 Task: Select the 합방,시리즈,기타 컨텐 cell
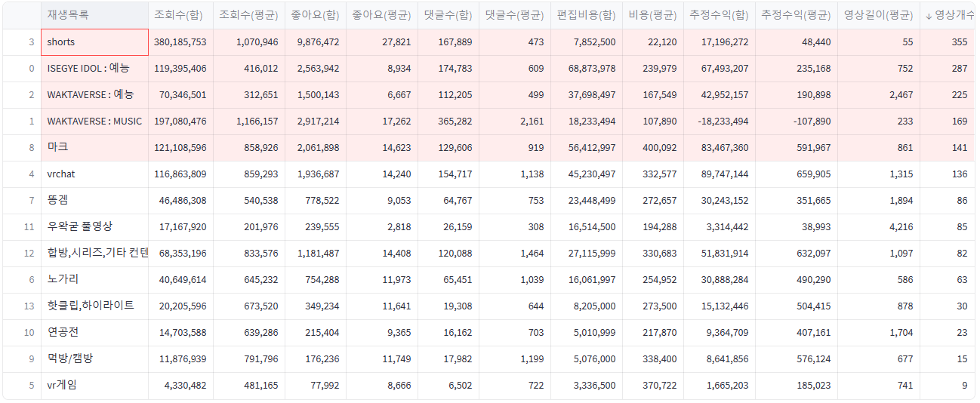[94, 254]
